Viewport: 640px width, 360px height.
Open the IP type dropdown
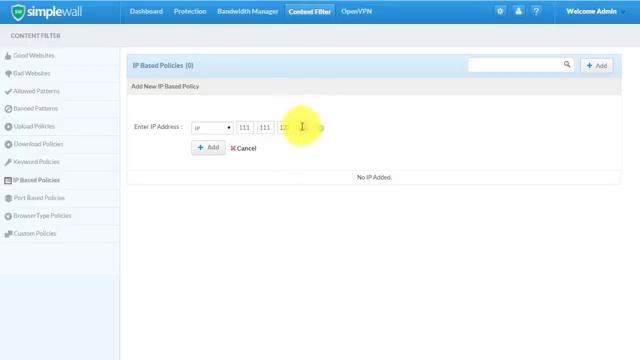pyautogui.click(x=212, y=128)
